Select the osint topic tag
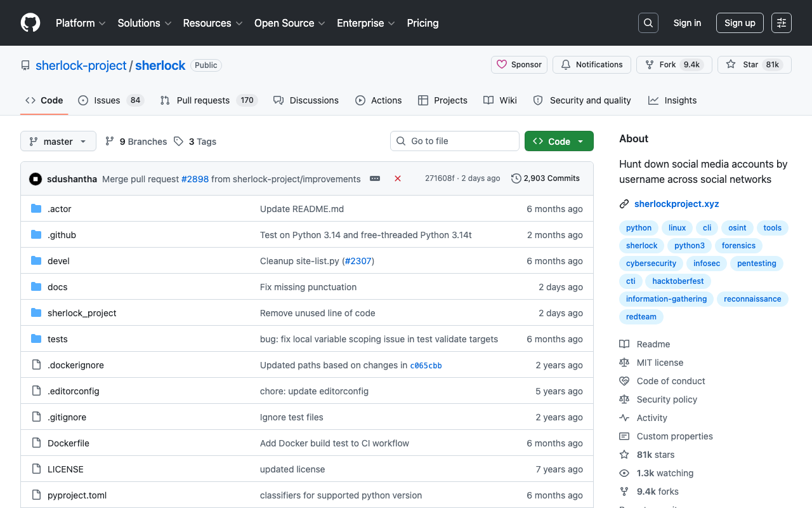Image resolution: width=812 pixels, height=508 pixels. (737, 228)
